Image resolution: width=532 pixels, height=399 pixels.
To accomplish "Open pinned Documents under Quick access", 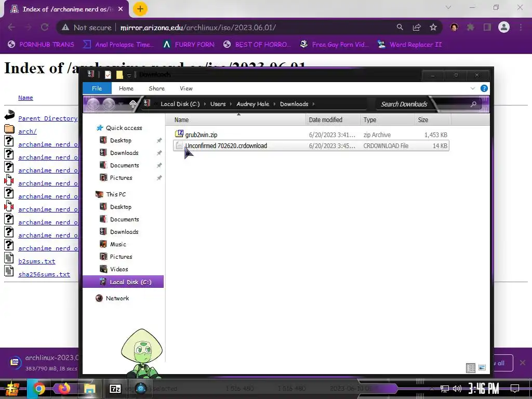I will coord(124,165).
